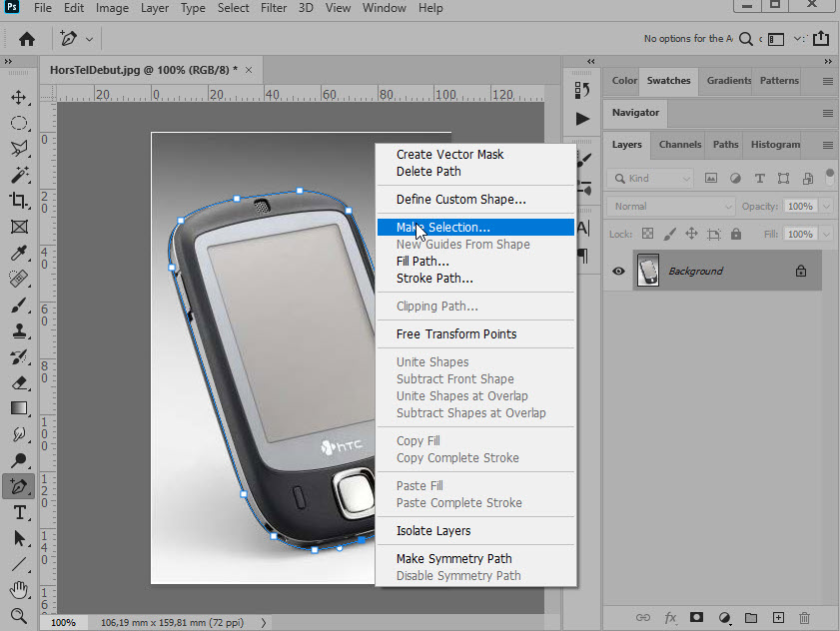
Task: Toggle lock position
Action: pyautogui.click(x=691, y=234)
